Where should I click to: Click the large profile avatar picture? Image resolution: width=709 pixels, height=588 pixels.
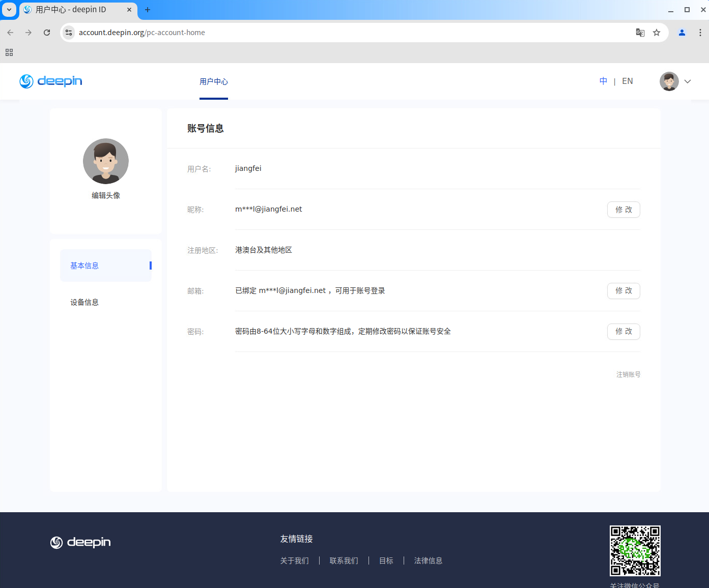coord(106,161)
